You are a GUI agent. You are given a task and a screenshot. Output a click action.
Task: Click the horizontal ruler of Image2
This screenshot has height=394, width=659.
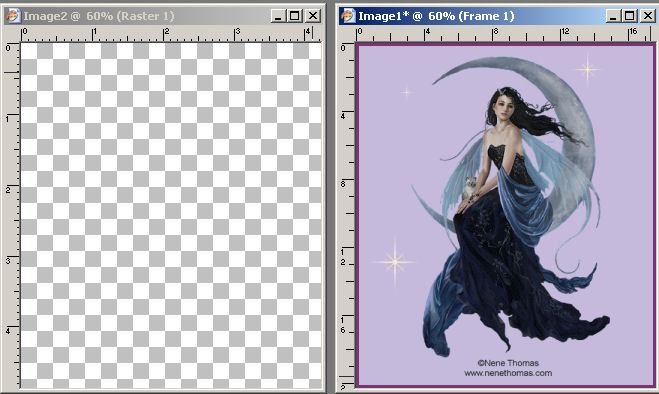tap(171, 34)
